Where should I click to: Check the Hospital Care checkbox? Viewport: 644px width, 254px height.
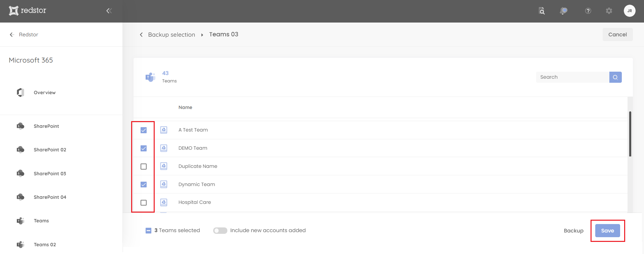point(144,203)
